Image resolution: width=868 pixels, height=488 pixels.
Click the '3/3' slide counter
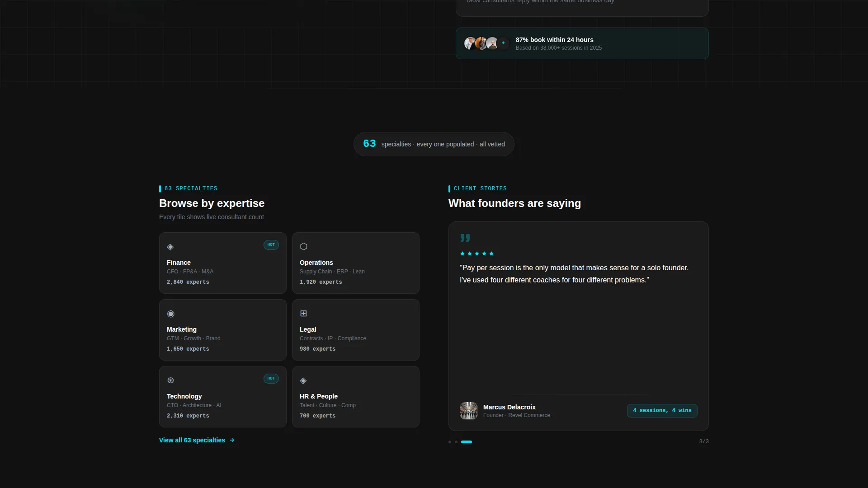[x=704, y=441]
